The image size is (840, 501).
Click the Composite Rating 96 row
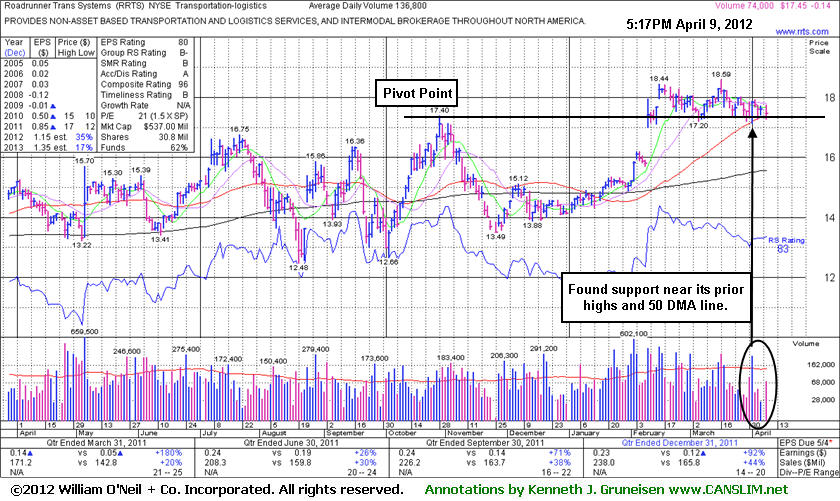(145, 84)
